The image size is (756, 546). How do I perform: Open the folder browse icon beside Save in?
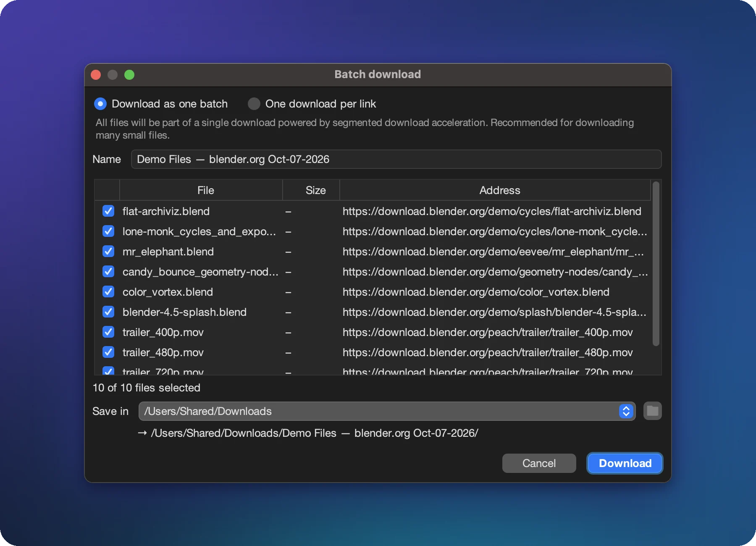click(652, 411)
